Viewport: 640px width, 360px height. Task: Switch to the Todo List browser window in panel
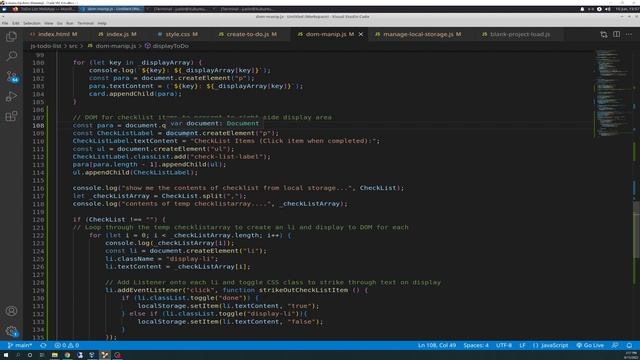[x=44, y=9]
